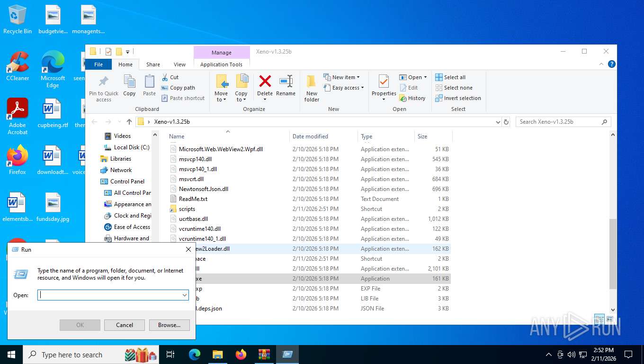This screenshot has width=644, height=364.
Task: Select Network in navigation pane
Action: coord(121,170)
